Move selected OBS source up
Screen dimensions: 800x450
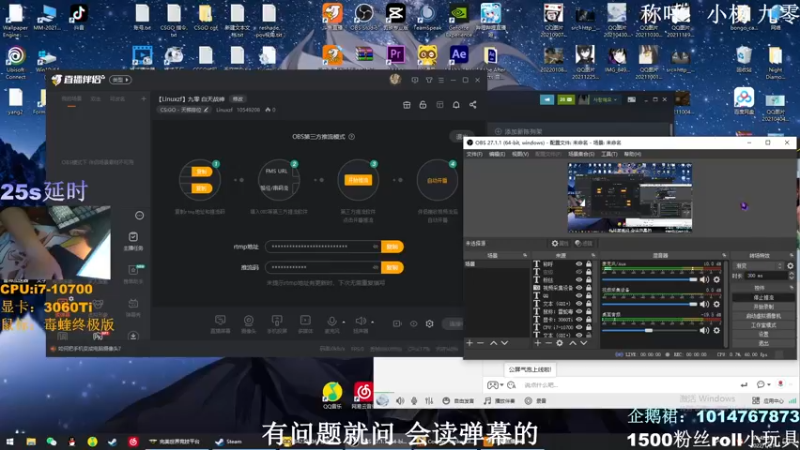point(572,343)
